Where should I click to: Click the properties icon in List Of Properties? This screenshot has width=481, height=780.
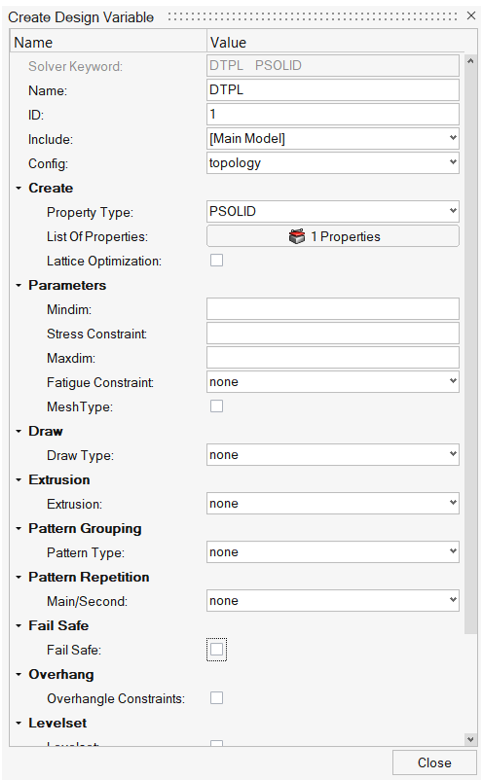(296, 236)
